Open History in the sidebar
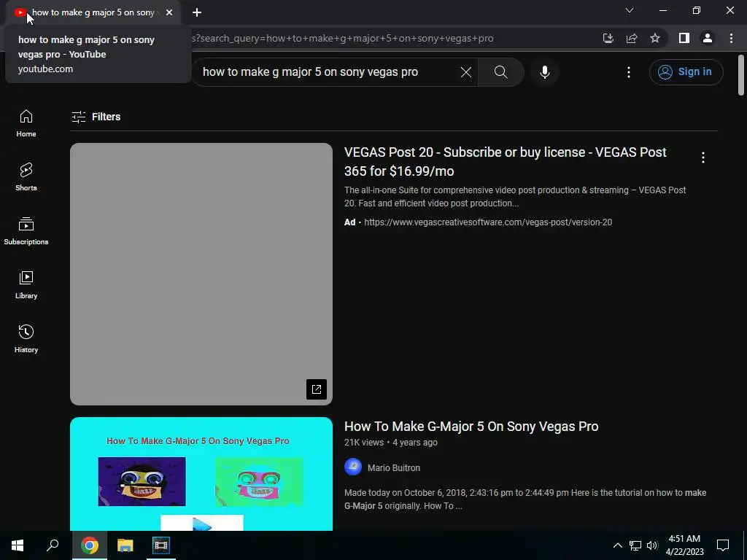Image resolution: width=747 pixels, height=560 pixels. [26, 338]
